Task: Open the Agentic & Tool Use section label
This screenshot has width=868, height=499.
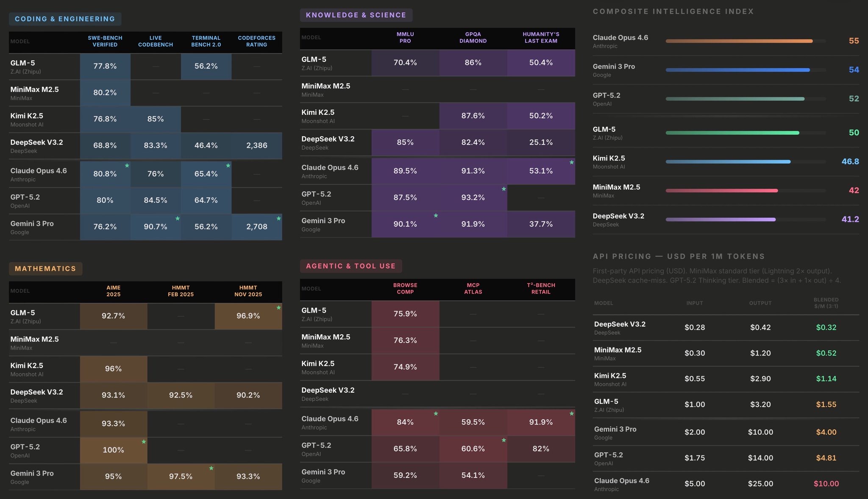Action: [351, 266]
